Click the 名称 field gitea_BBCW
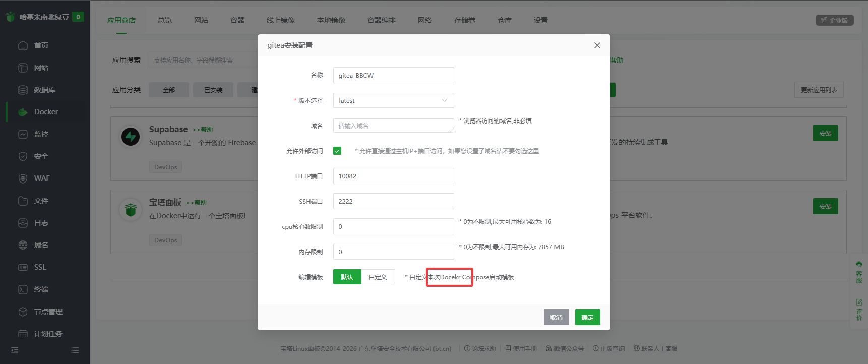868x364 pixels. pos(394,75)
